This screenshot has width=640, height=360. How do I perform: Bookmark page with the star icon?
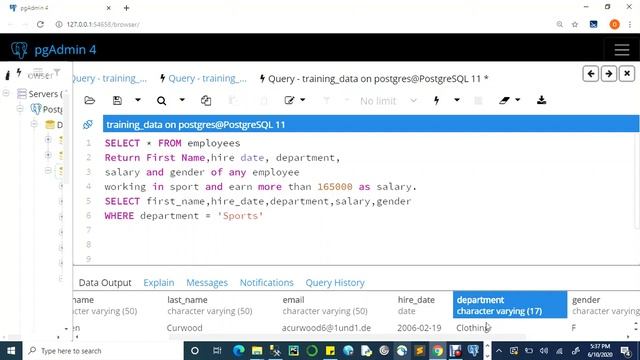coord(575,24)
